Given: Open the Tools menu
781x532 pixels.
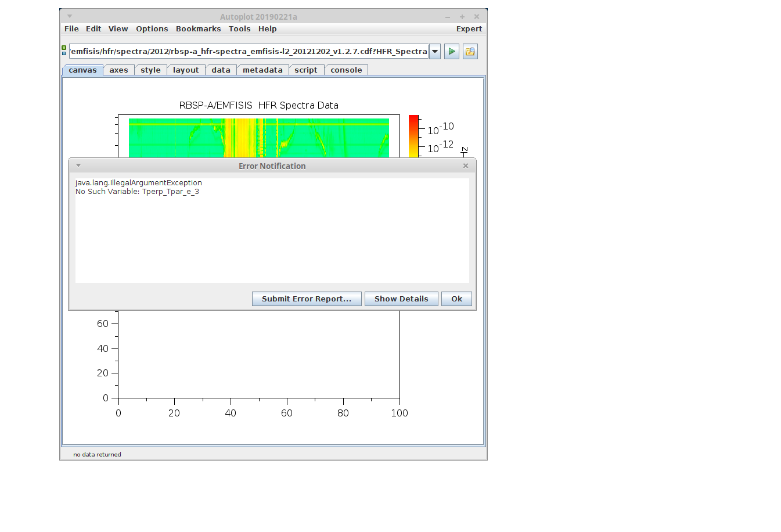Looking at the screenshot, I should point(239,29).
